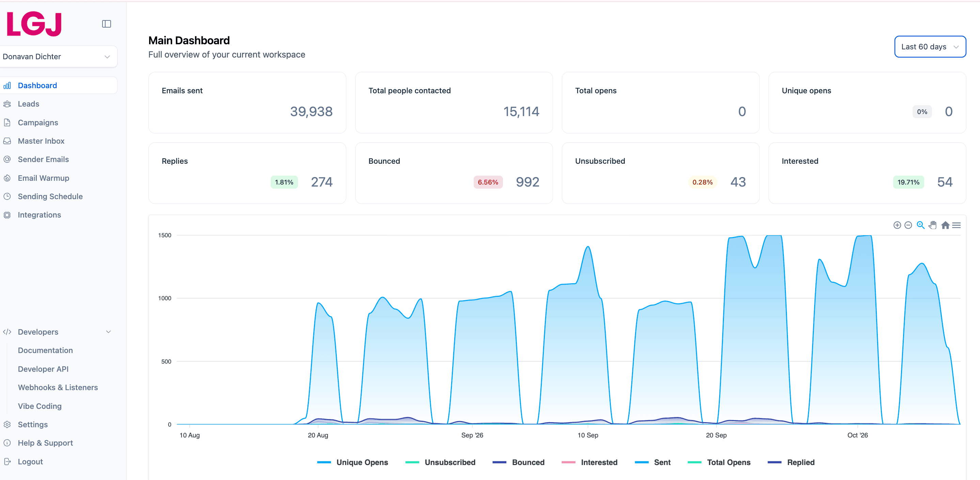Open the Master Inbox page
The width and height of the screenshot is (980, 480).
pos(41,141)
